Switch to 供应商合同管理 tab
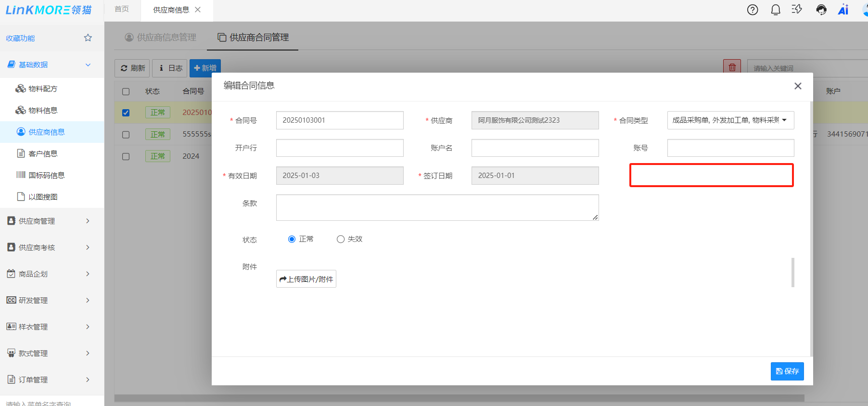This screenshot has width=868, height=406. pyautogui.click(x=253, y=37)
